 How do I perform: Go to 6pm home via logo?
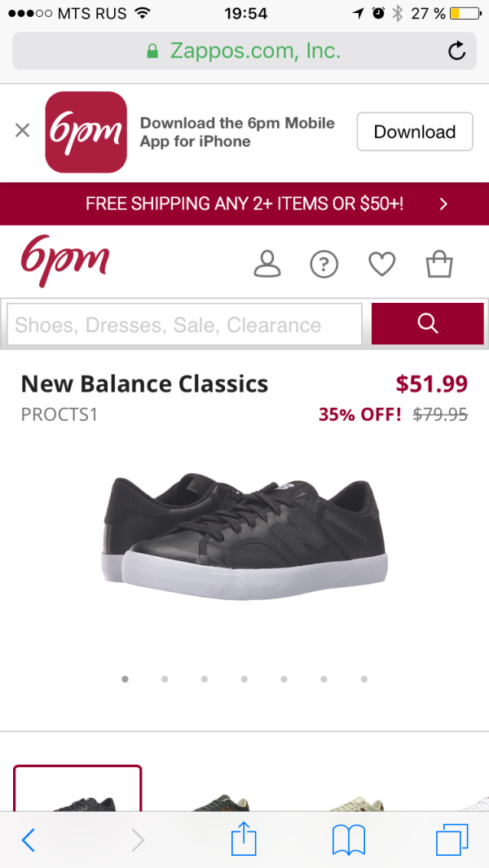pos(65,260)
